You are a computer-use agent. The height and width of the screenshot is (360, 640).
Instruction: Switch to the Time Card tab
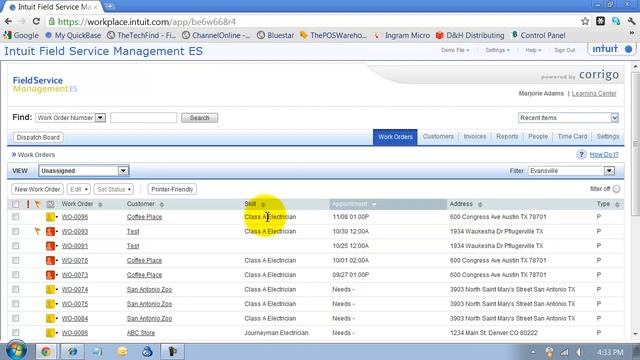point(572,137)
